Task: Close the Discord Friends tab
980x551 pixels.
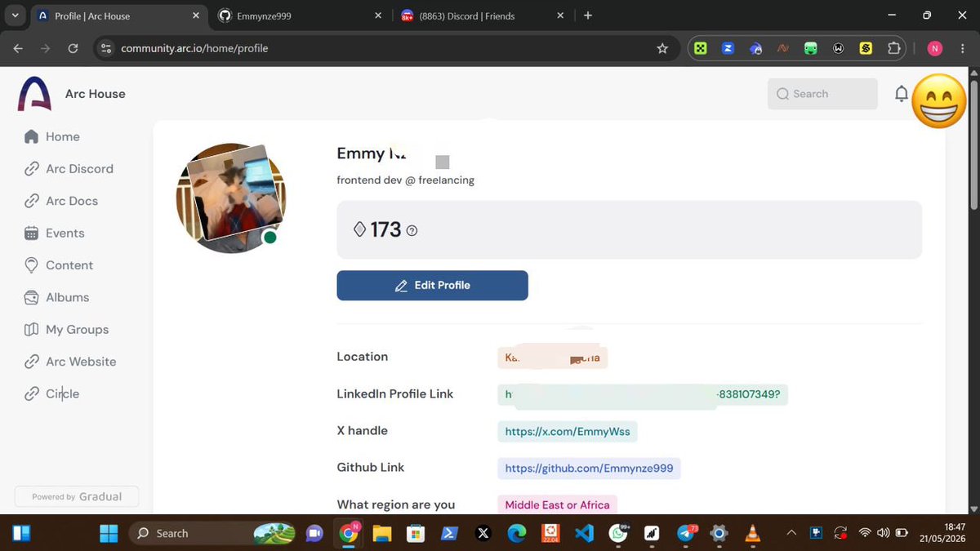Action: click(x=560, y=16)
